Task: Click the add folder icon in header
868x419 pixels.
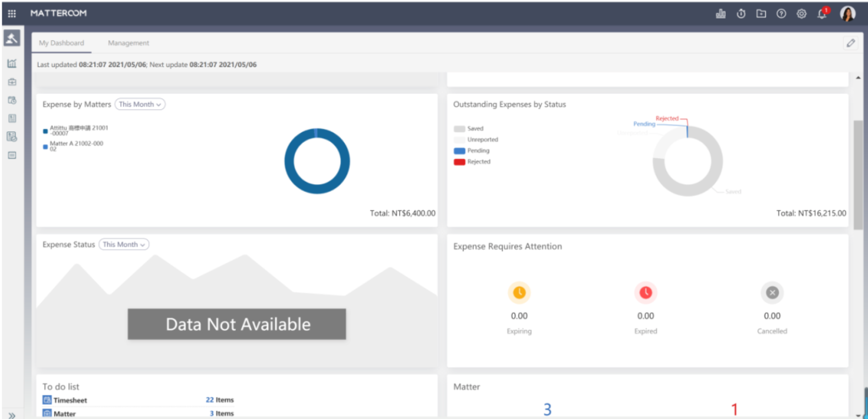Action: click(761, 14)
